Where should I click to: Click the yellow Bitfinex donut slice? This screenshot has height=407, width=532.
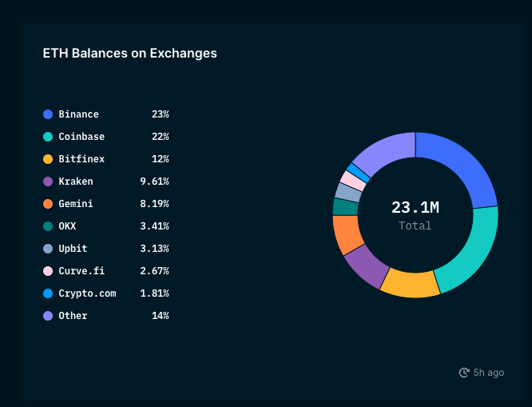[x=409, y=283]
